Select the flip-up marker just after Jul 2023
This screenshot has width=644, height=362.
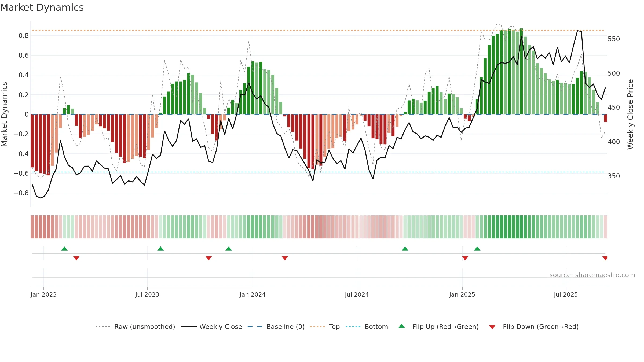[x=160, y=249]
